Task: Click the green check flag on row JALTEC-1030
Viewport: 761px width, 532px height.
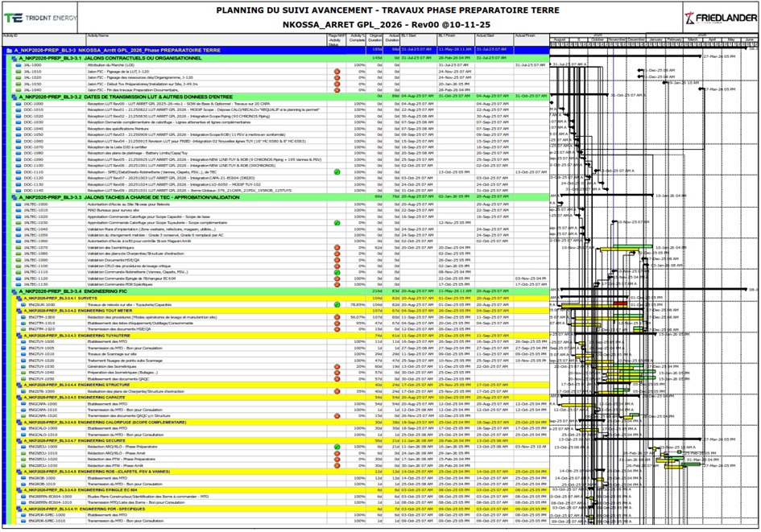Action: (x=337, y=223)
